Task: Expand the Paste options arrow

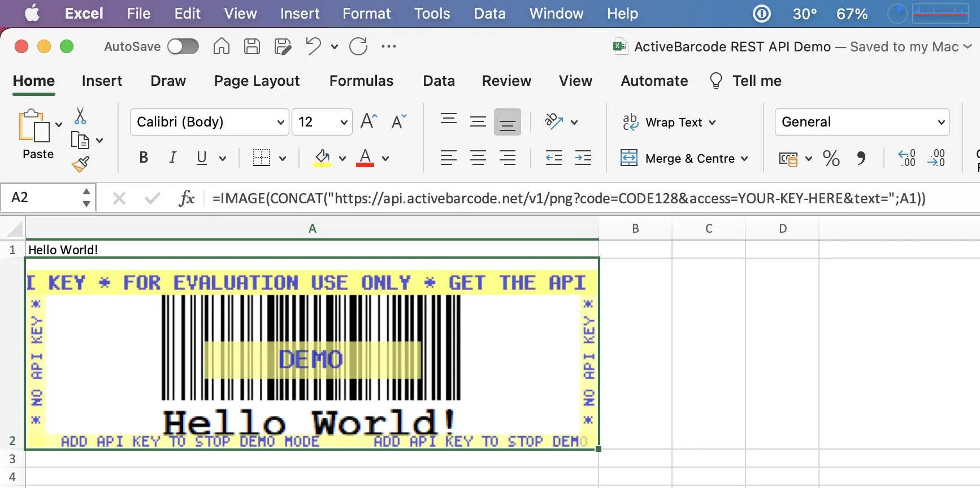Action: 59,125
